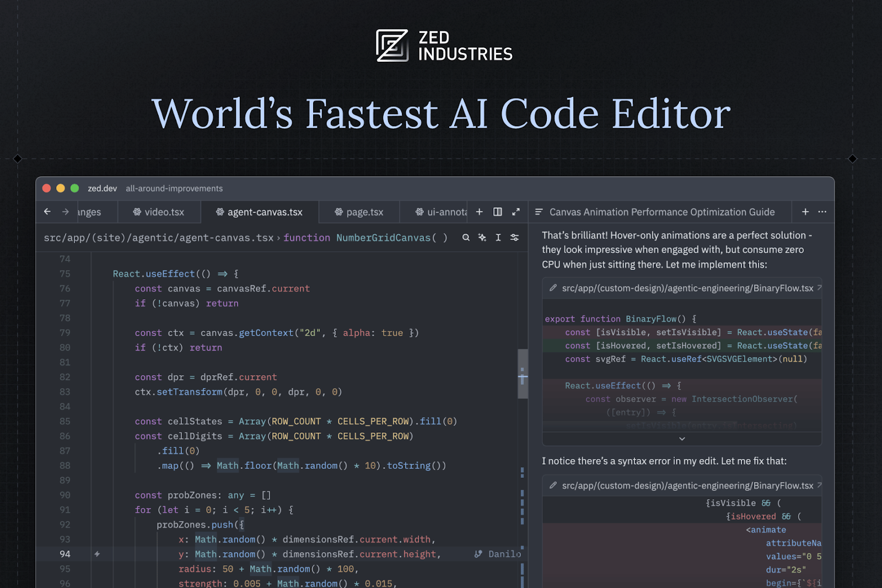Click the pencil icon on the second BinaryFlow.tsx edit card

553,485
